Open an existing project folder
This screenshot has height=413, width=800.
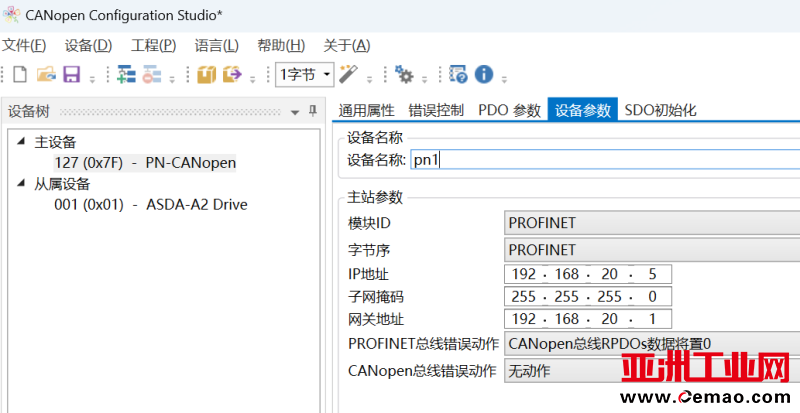point(46,75)
